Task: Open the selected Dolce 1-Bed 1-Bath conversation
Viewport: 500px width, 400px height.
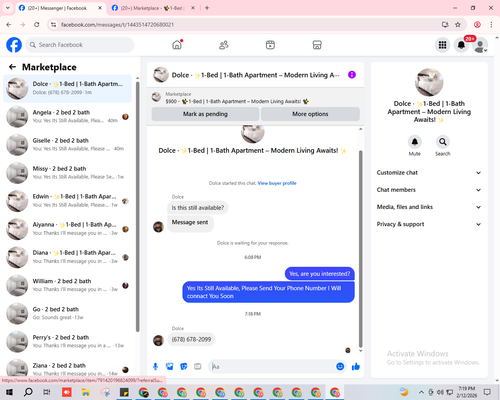Action: [x=68, y=88]
